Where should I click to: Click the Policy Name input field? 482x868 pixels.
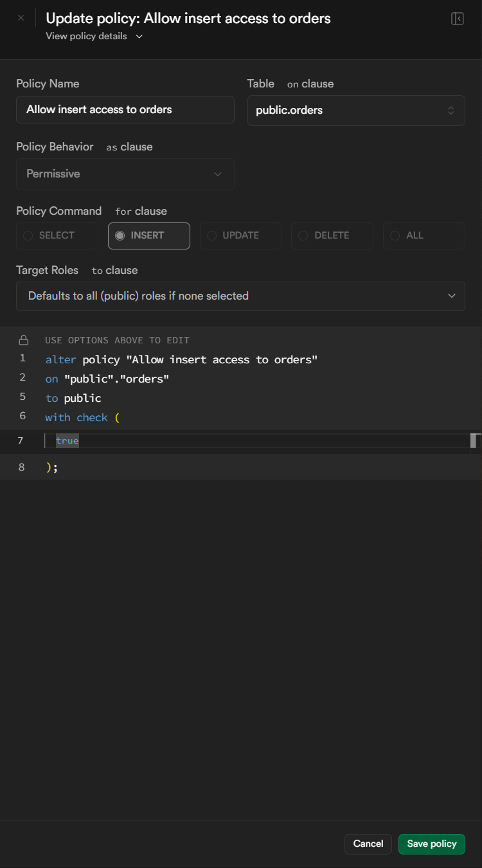point(125,109)
